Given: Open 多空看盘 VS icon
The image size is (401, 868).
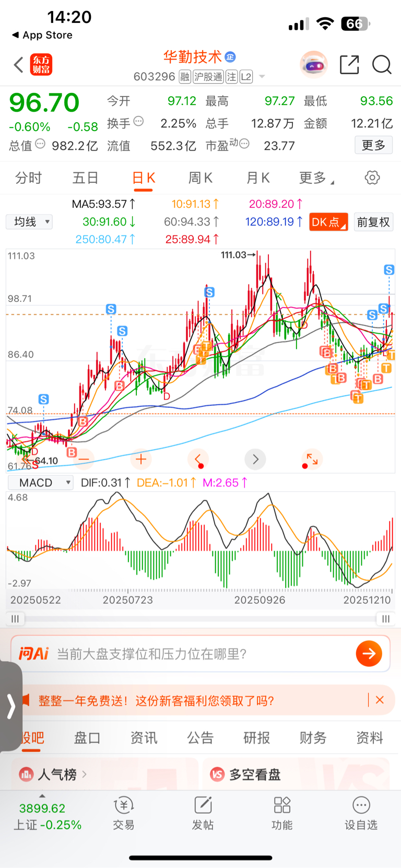Looking at the screenshot, I should coord(217,774).
